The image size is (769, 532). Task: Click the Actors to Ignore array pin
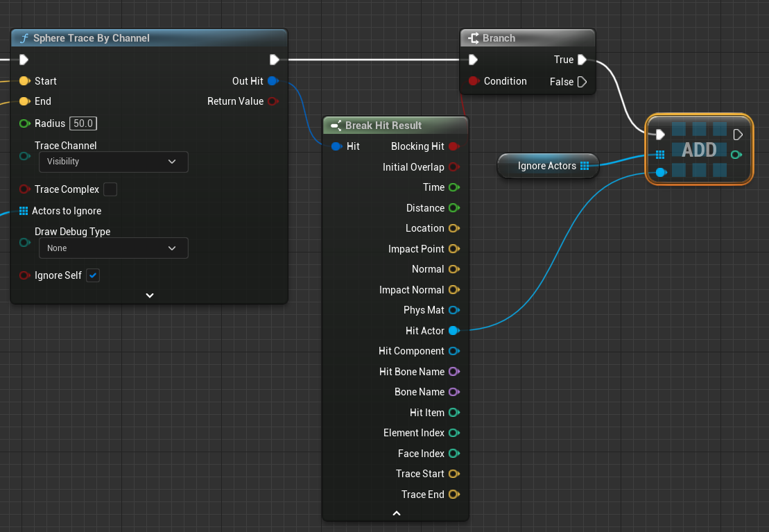click(x=24, y=211)
